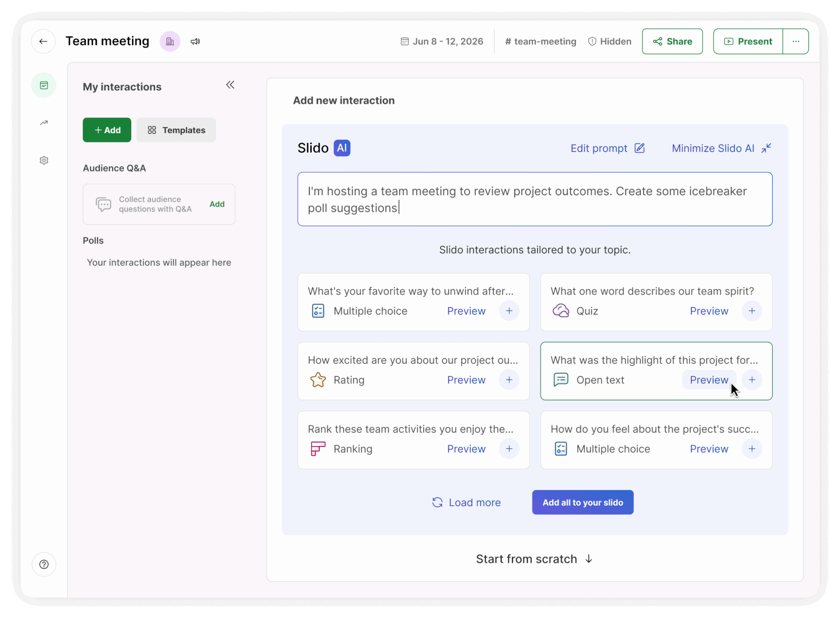Viewport: 840px width, 618px height.
Task: Click the Share button
Action: point(672,41)
